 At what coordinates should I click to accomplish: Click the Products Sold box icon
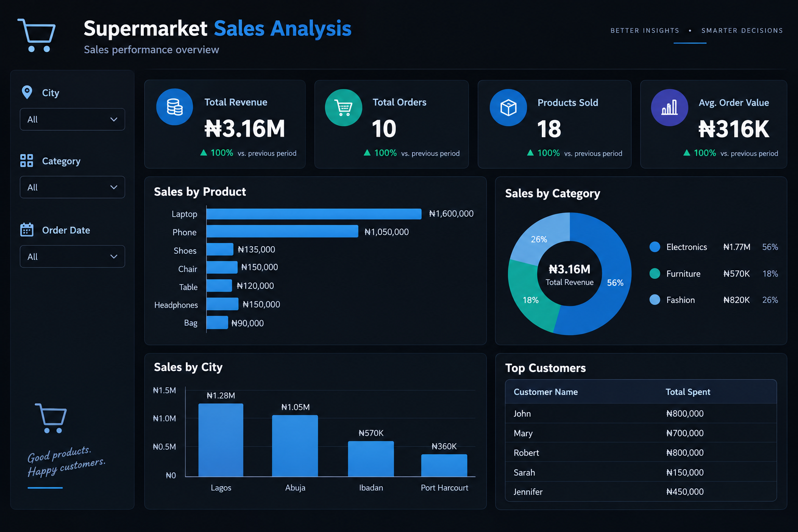[x=508, y=108]
